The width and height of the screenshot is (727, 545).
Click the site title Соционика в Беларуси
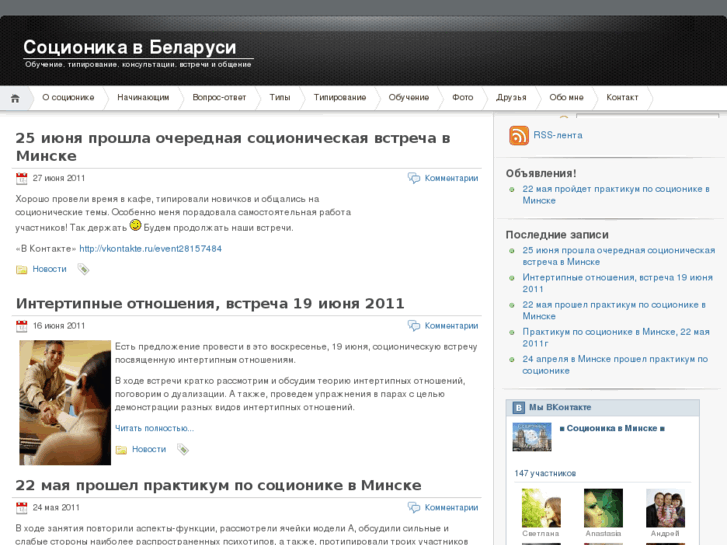click(130, 47)
